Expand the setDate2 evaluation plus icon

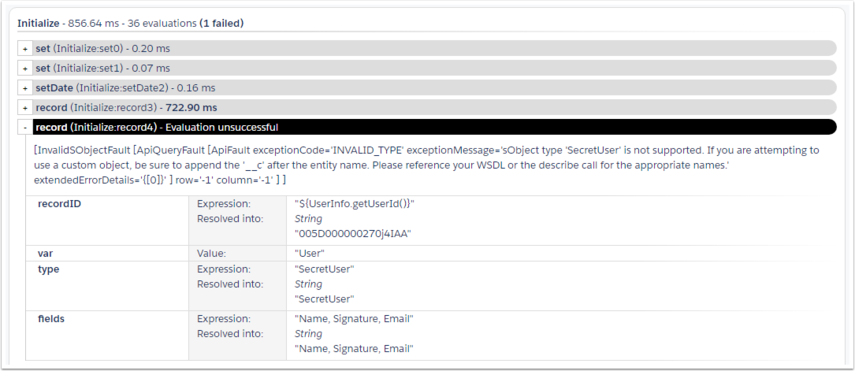pyautogui.click(x=25, y=88)
